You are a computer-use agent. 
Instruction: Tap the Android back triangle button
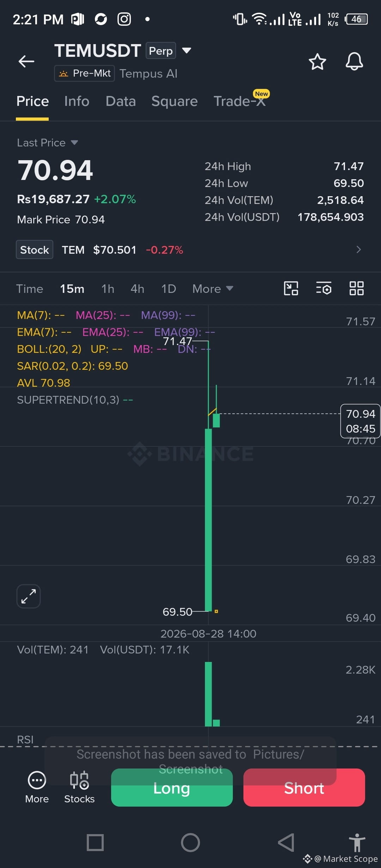click(286, 843)
